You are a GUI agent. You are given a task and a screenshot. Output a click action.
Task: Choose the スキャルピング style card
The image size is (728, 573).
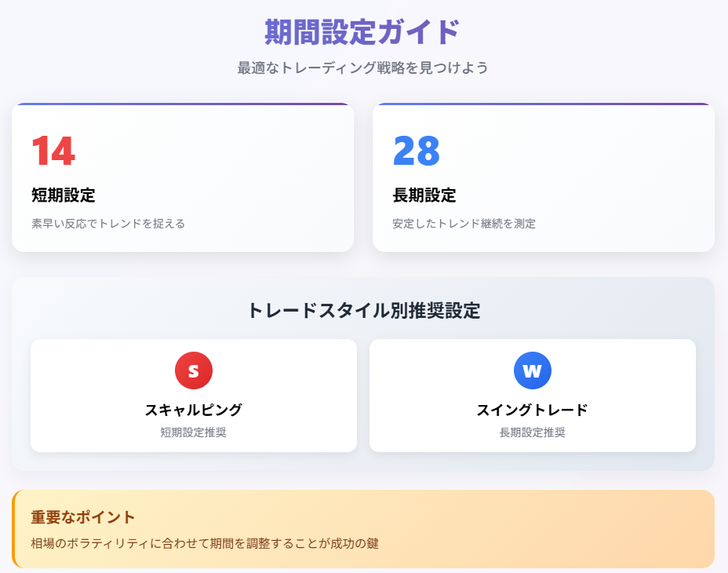pyautogui.click(x=194, y=396)
